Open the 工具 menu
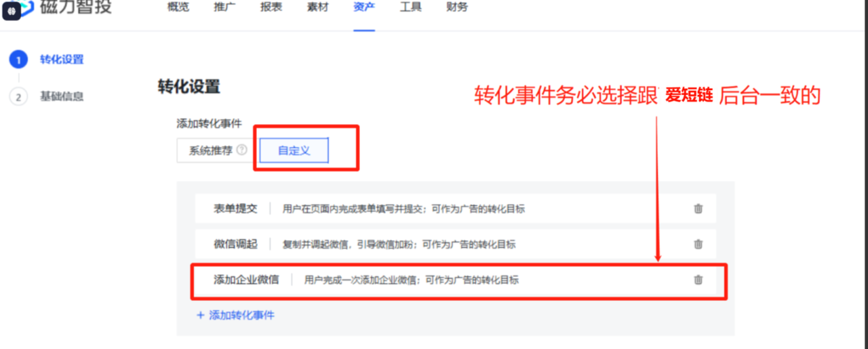This screenshot has width=868, height=349. (x=410, y=7)
